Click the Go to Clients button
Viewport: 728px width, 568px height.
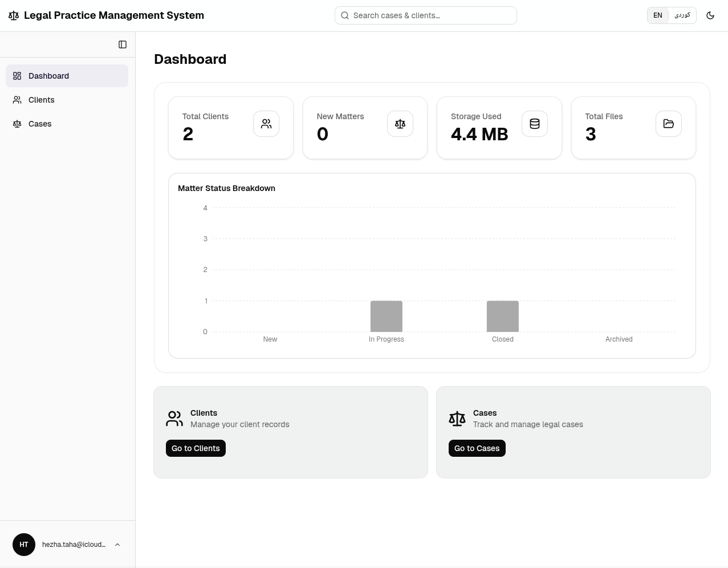pyautogui.click(x=196, y=448)
